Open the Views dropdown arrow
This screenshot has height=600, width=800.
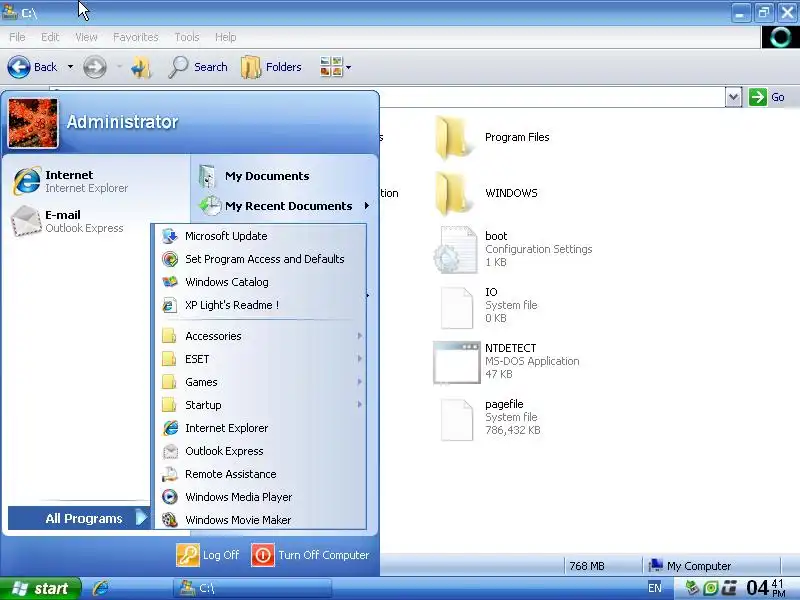click(x=348, y=67)
